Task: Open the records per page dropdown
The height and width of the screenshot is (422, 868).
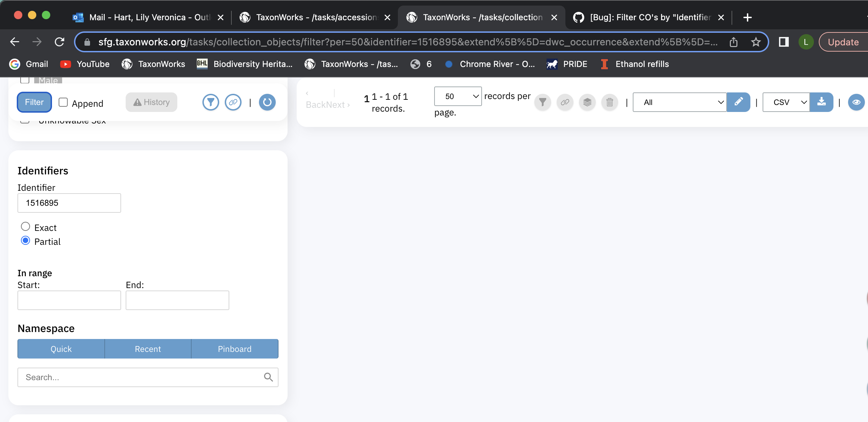Action: (458, 96)
